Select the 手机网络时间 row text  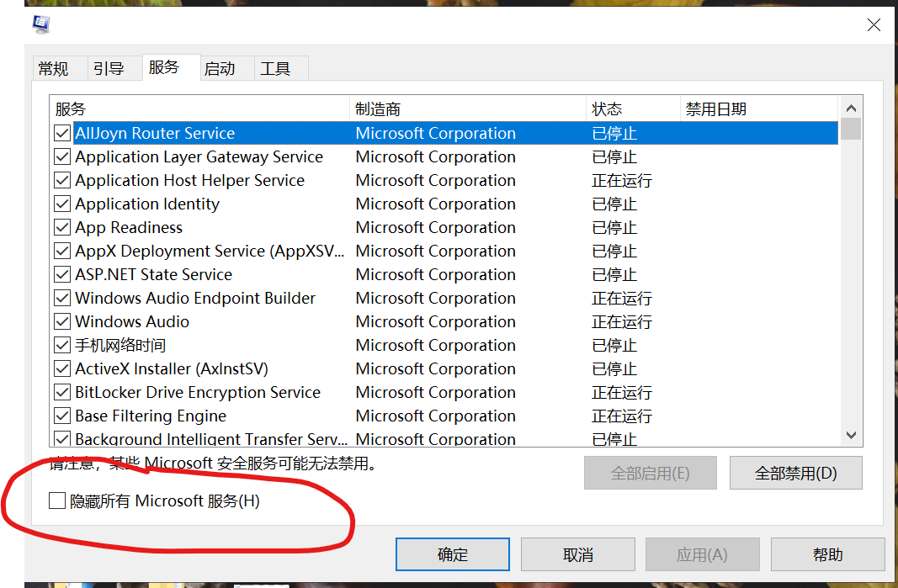coord(120,345)
